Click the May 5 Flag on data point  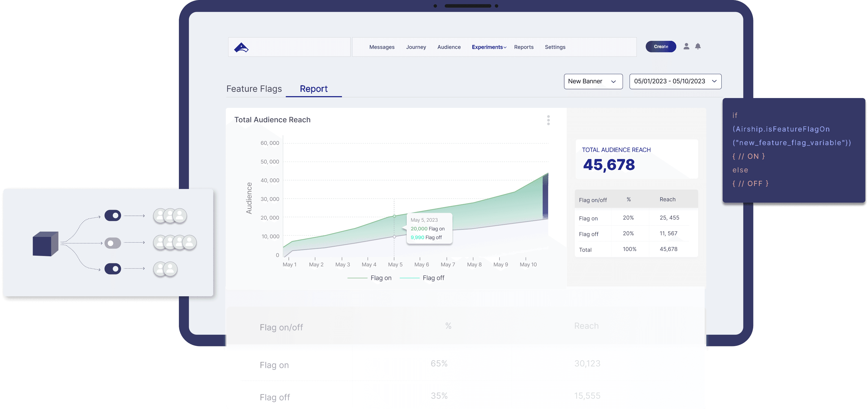[x=394, y=216]
